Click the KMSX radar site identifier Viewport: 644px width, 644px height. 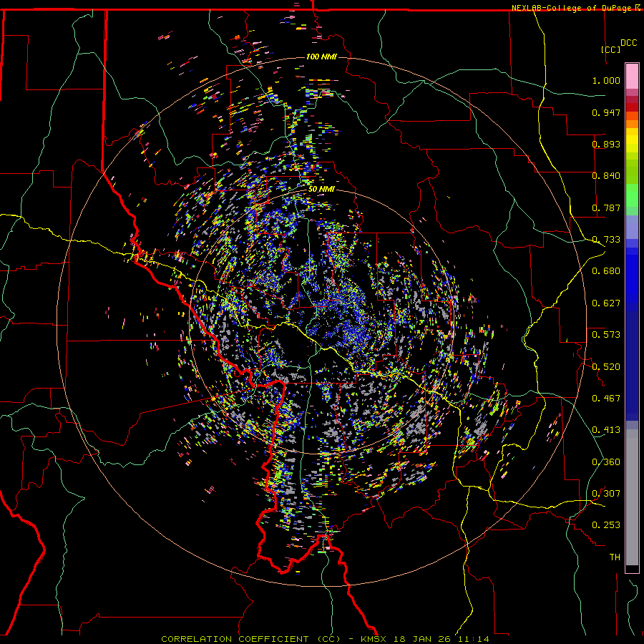pyautogui.click(x=374, y=639)
